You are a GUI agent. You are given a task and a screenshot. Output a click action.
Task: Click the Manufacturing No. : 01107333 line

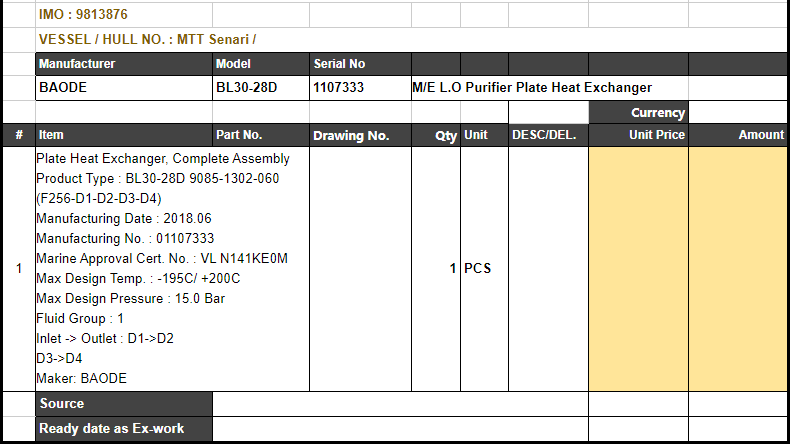point(125,238)
